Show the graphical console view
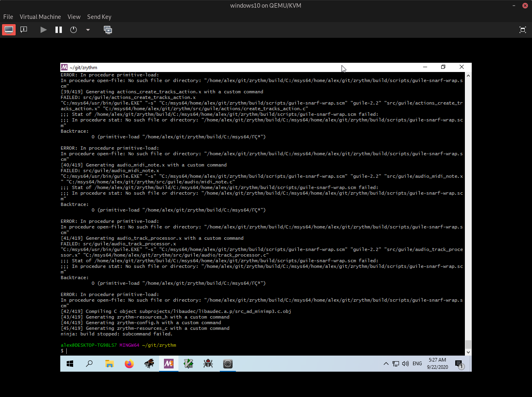 [x=9, y=30]
